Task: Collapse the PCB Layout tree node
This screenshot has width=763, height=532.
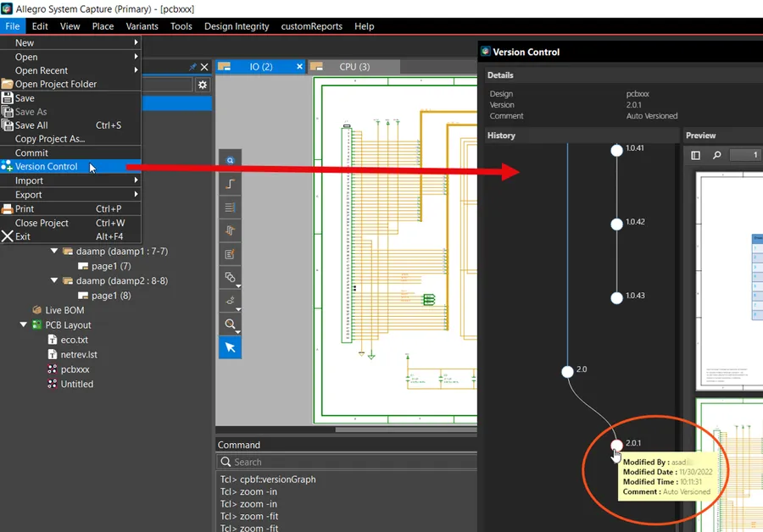Action: pyautogui.click(x=24, y=324)
